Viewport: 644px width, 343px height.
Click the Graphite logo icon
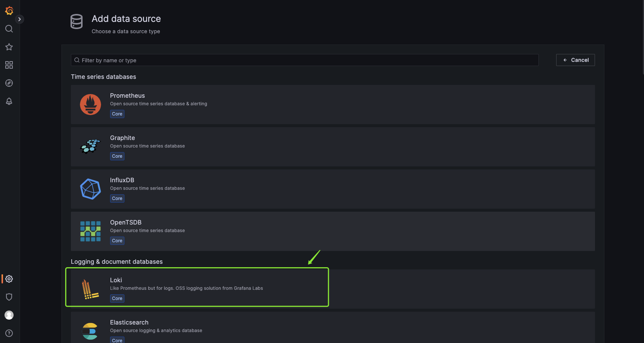pos(90,147)
